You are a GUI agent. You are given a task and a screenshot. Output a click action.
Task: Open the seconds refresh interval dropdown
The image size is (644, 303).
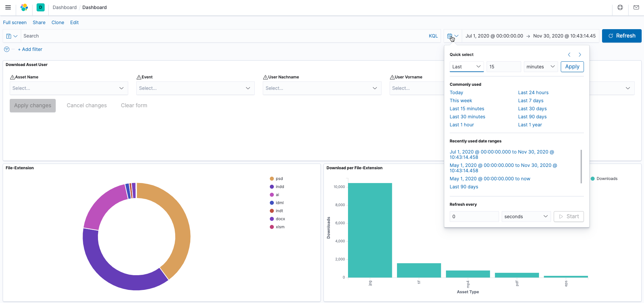tap(526, 217)
